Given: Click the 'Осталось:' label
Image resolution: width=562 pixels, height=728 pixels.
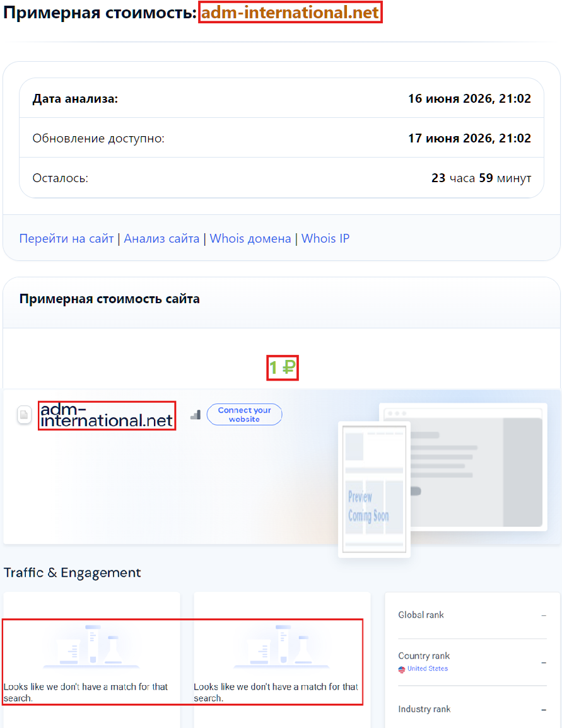Looking at the screenshot, I should coord(61,178).
